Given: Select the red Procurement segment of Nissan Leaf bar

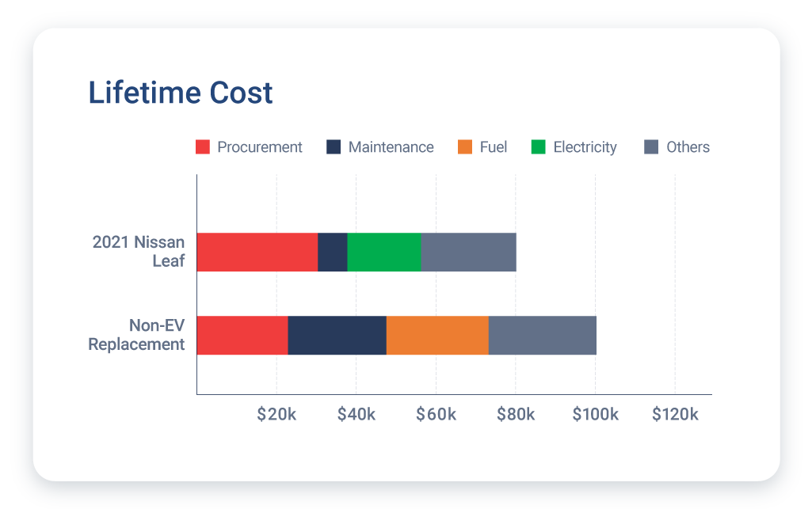Looking at the screenshot, I should [257, 252].
